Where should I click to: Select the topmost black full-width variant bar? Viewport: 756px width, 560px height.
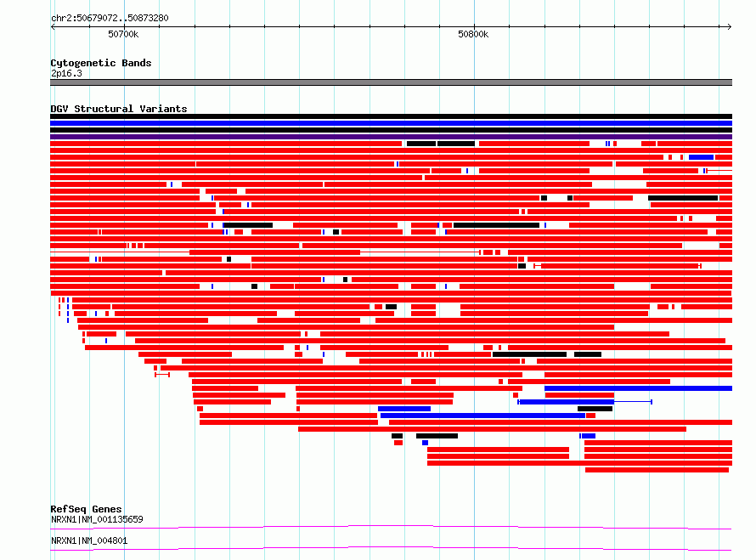click(391, 116)
